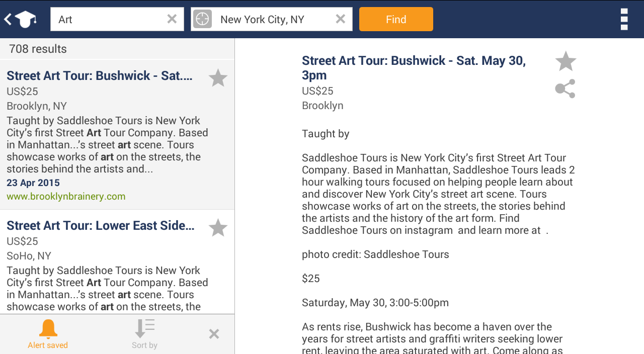Clear the New York City location field

tap(341, 19)
